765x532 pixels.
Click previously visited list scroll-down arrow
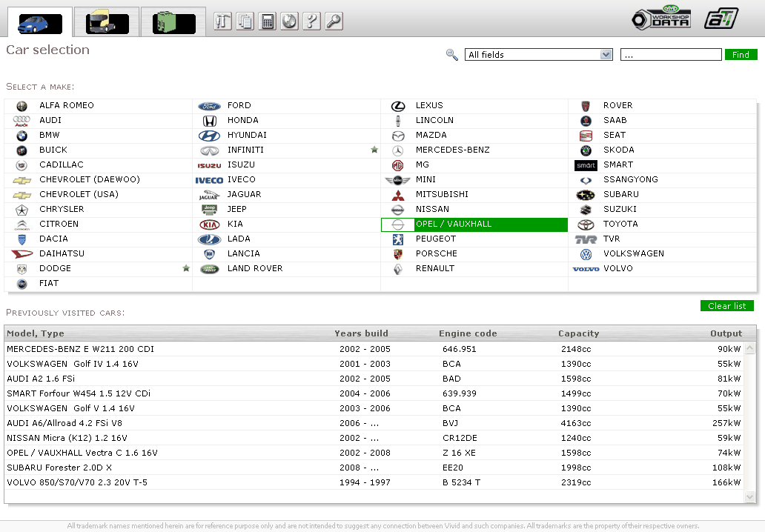pos(750,497)
